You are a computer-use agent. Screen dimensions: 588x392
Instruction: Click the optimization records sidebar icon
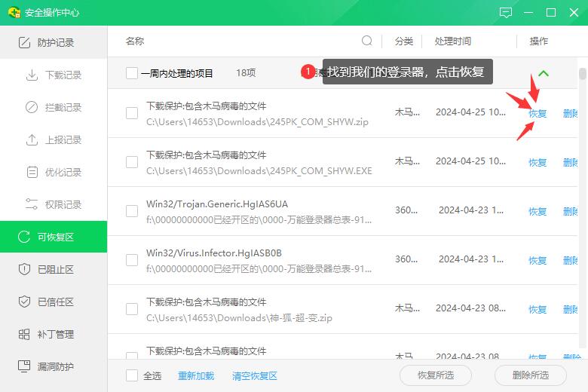point(32,173)
